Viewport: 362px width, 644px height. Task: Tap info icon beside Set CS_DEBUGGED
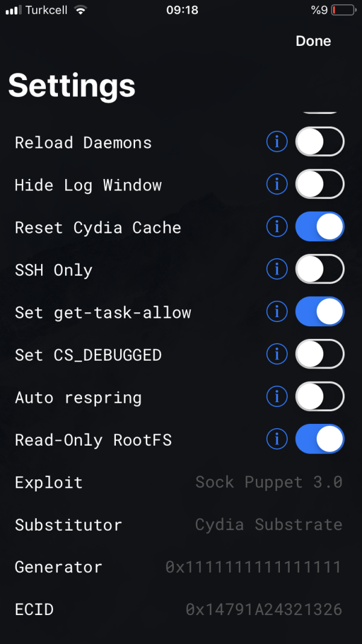click(x=277, y=355)
